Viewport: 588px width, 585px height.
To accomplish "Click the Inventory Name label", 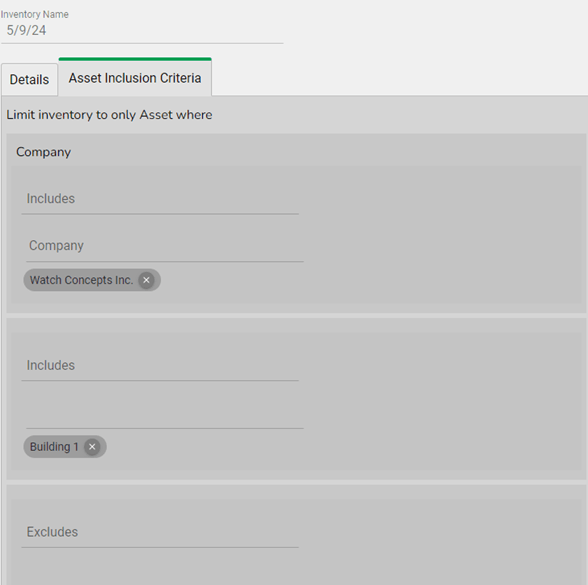I will tap(34, 14).
